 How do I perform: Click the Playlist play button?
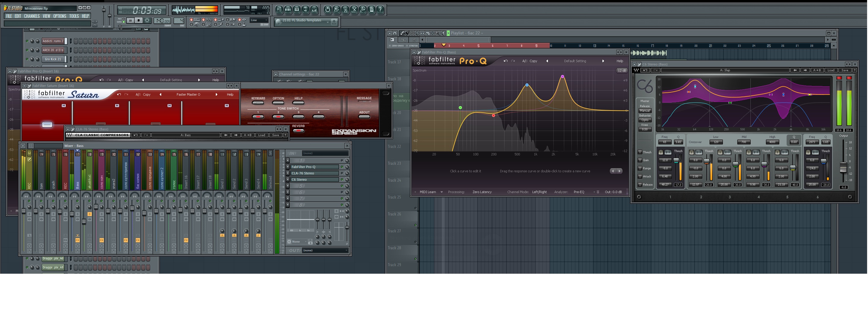pos(448,33)
